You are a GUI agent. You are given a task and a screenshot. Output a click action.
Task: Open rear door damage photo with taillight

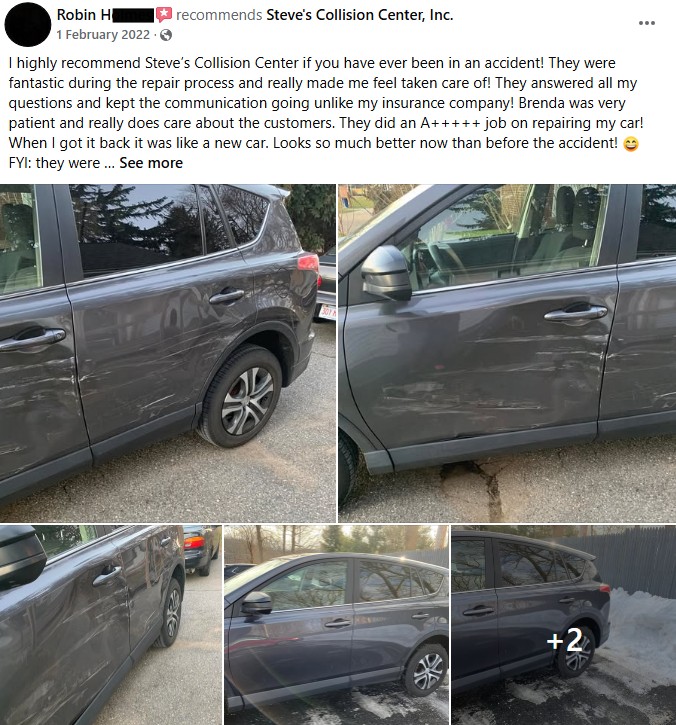click(167, 353)
